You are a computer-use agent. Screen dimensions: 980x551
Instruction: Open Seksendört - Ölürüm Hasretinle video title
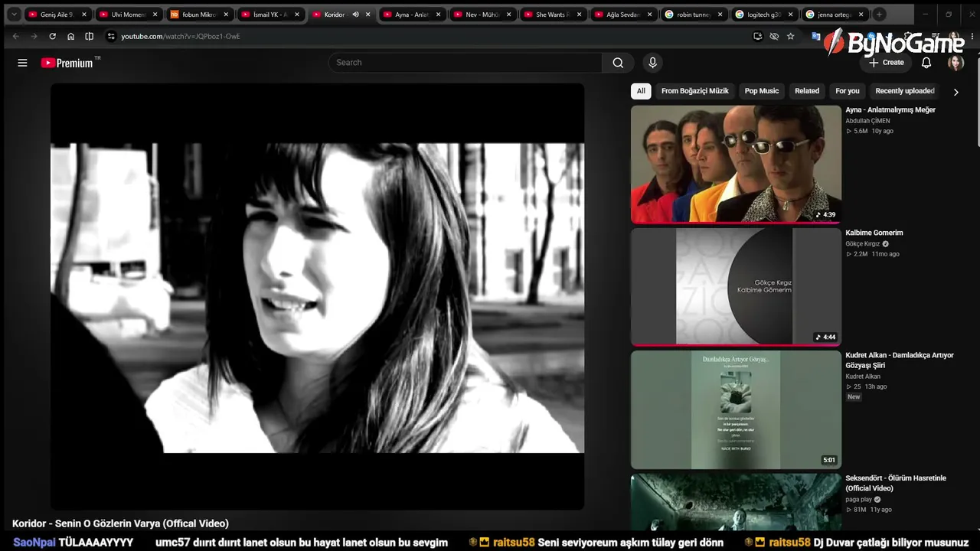point(896,483)
